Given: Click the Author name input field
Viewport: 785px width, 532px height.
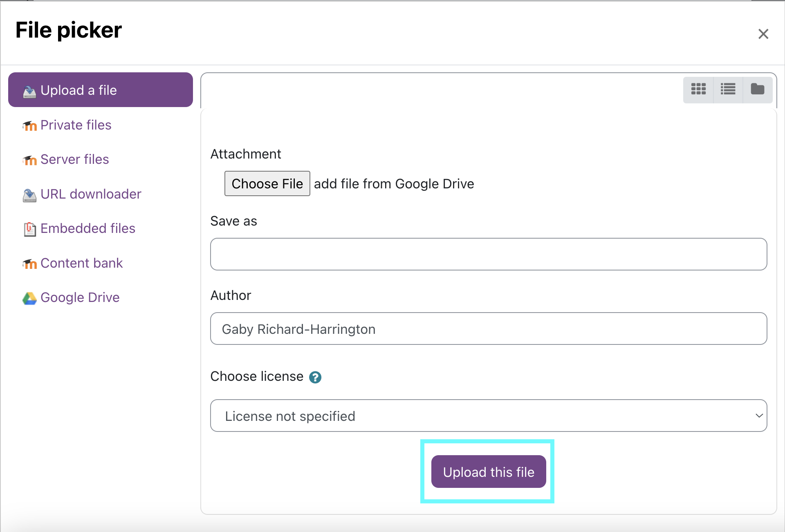Looking at the screenshot, I should point(490,329).
